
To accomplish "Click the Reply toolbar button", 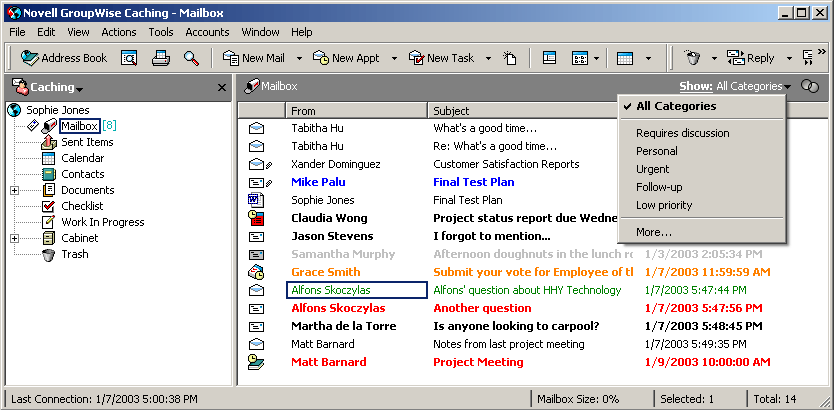I will tap(750, 58).
